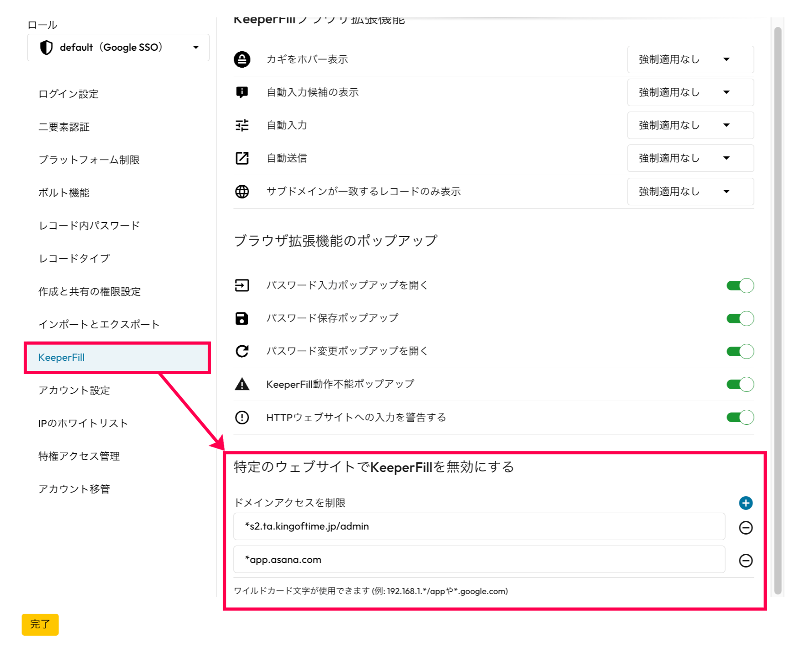Open the 自動送信 enforcement dropdown
This screenshot has height=648, width=812.
pos(690,158)
